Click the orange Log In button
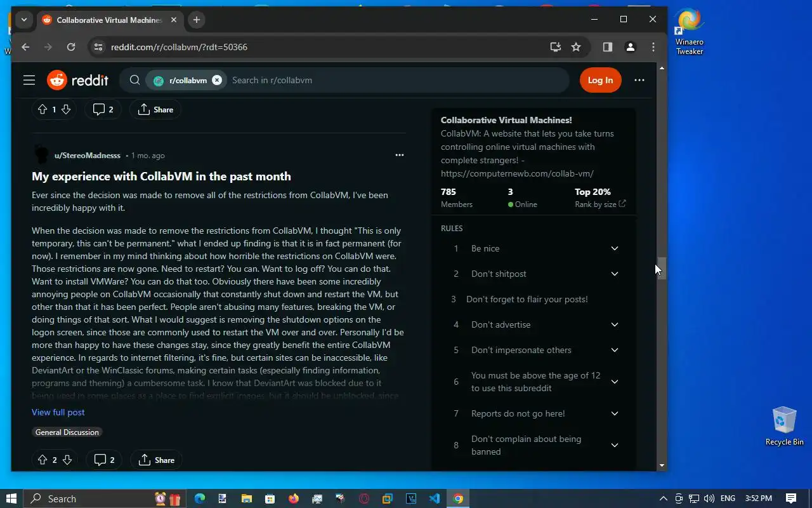 pos(600,80)
